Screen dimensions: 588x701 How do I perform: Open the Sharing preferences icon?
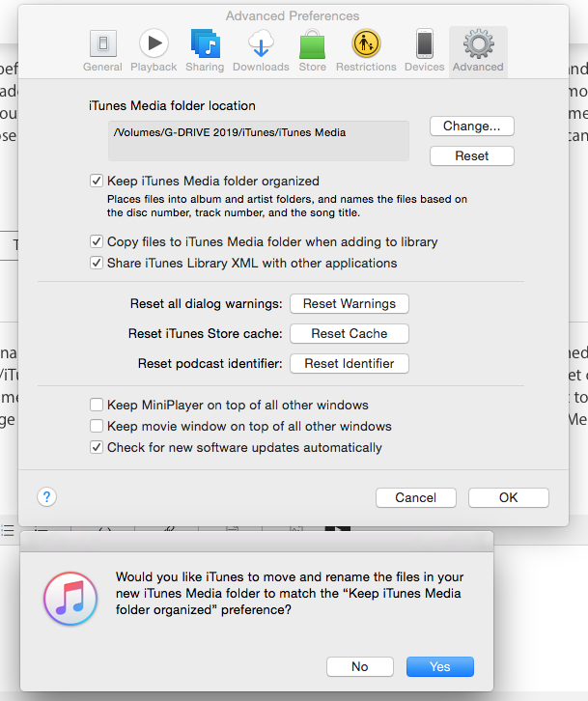[x=206, y=43]
